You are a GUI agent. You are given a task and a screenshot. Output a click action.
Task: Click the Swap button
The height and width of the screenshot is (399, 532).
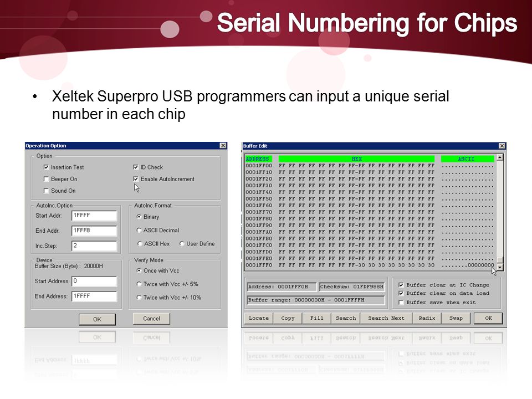click(456, 318)
